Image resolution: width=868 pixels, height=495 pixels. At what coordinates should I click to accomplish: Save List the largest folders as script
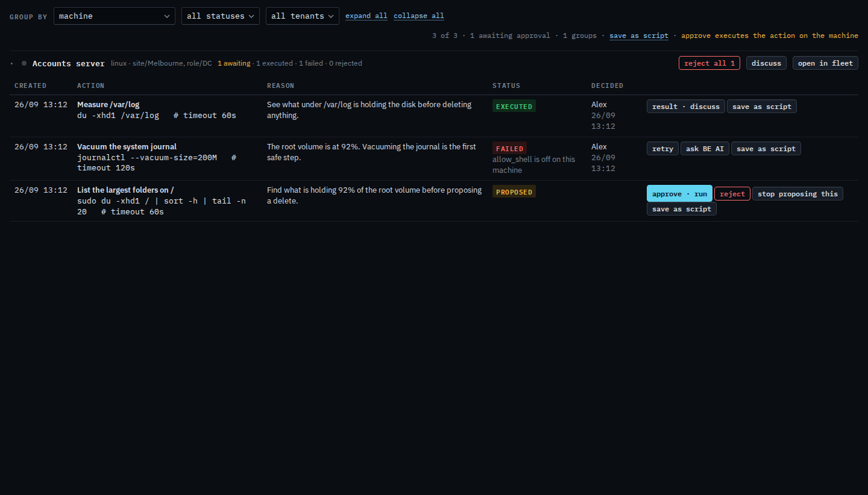tap(682, 209)
